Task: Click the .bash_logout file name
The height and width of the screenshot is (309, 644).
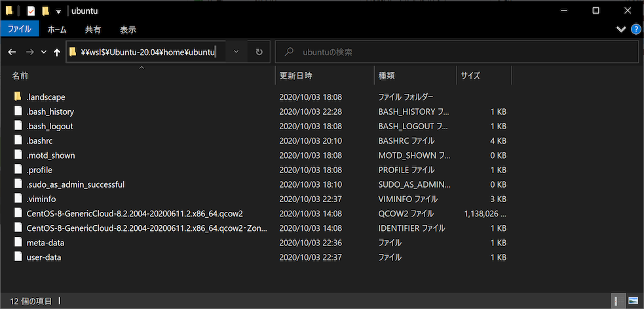Action: [50, 127]
